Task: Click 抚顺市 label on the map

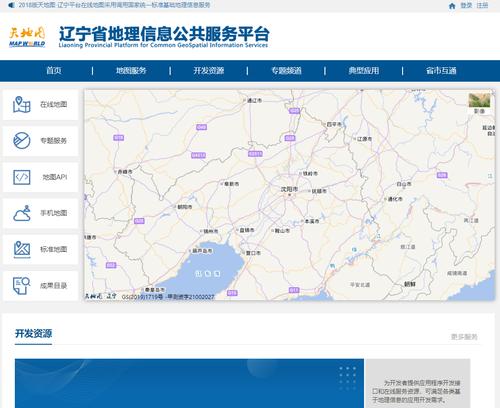Action: click(x=319, y=191)
